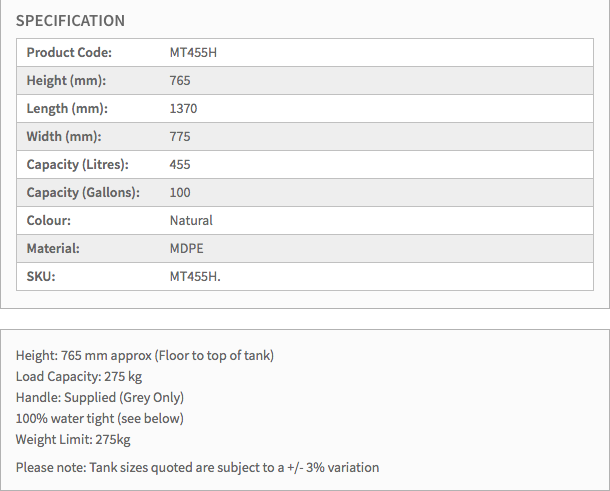Select the MDPE material value
Screen dimensions: 610x491
click(187, 248)
